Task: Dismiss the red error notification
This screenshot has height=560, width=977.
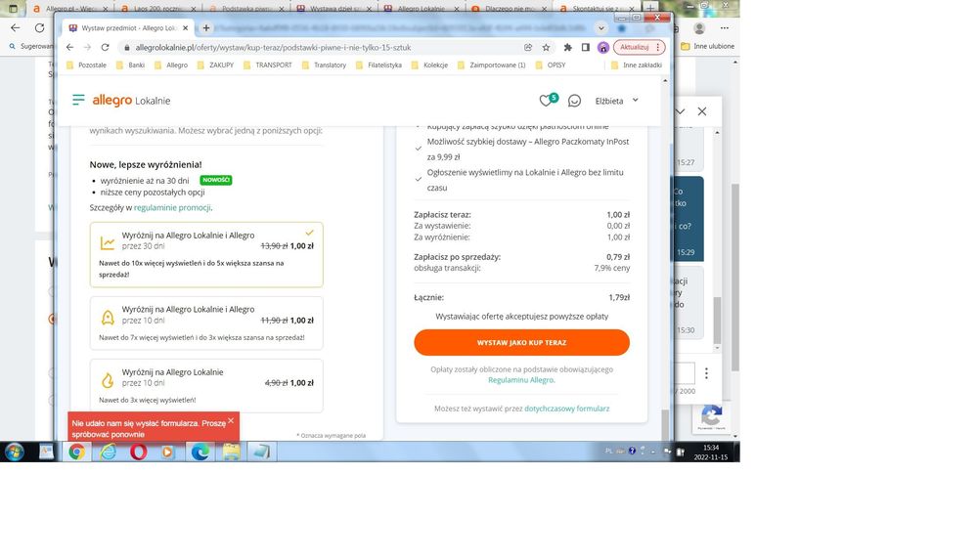Action: click(x=231, y=420)
